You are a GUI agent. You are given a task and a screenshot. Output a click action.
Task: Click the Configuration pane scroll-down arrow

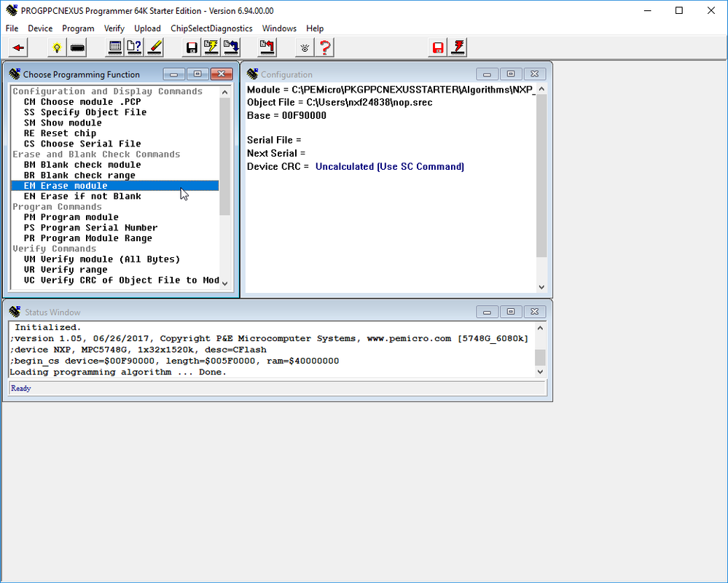(x=541, y=287)
